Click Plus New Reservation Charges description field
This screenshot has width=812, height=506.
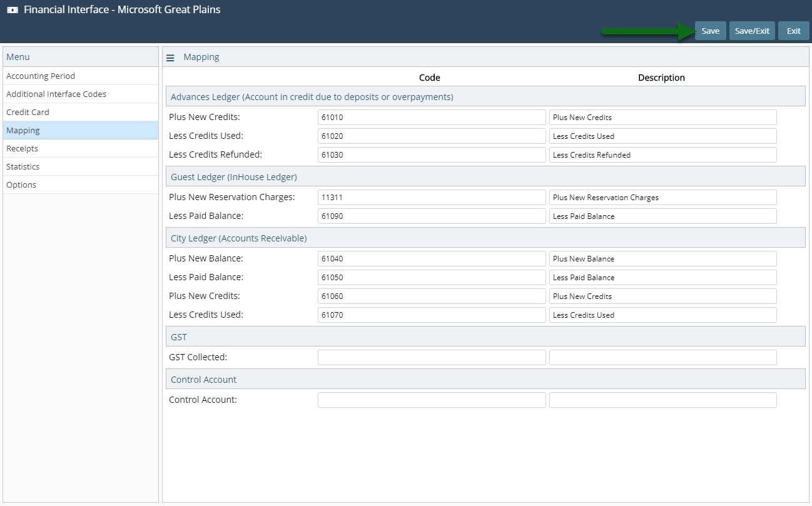(663, 197)
